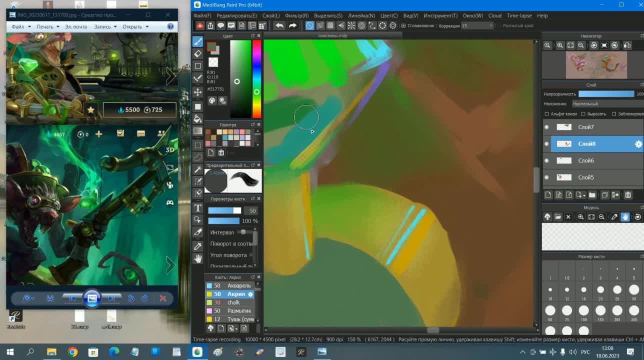Select the Rectangle selection tool

pos(198,145)
